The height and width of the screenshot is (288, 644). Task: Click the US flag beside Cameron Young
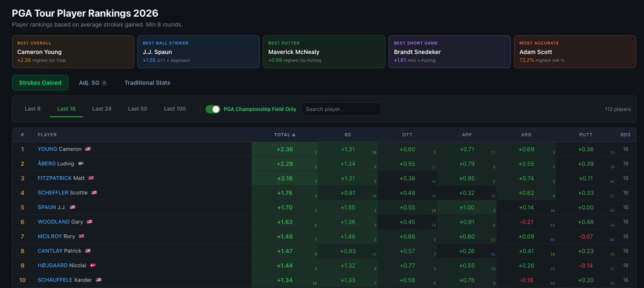tap(88, 149)
